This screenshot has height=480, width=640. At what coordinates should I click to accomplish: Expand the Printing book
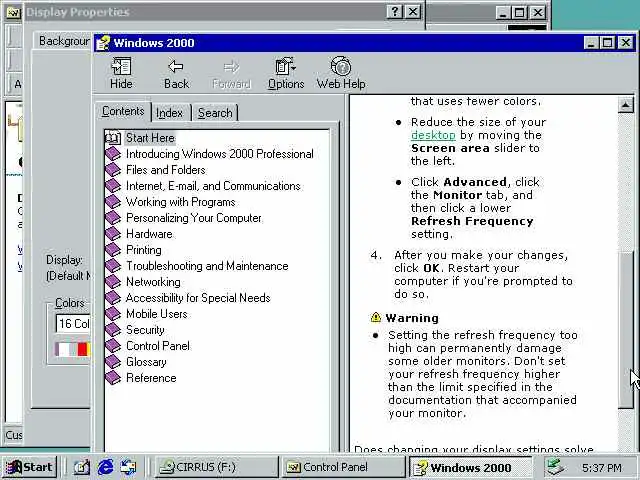(144, 250)
